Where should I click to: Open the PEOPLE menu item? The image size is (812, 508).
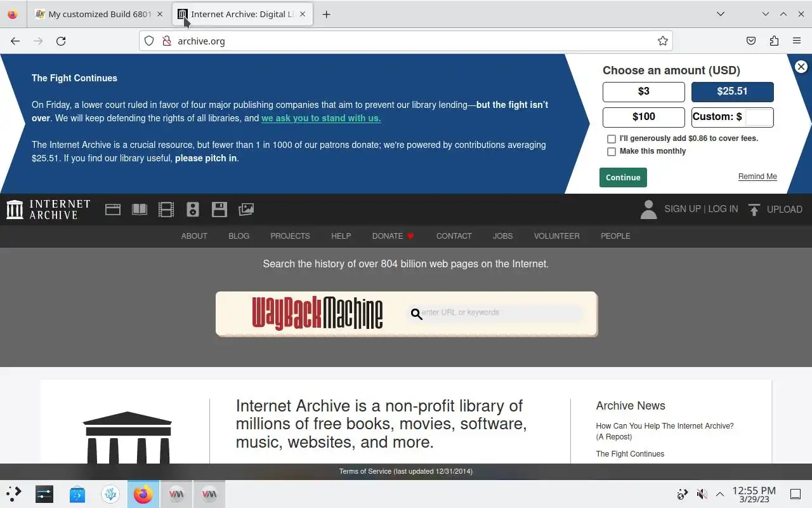click(x=615, y=236)
